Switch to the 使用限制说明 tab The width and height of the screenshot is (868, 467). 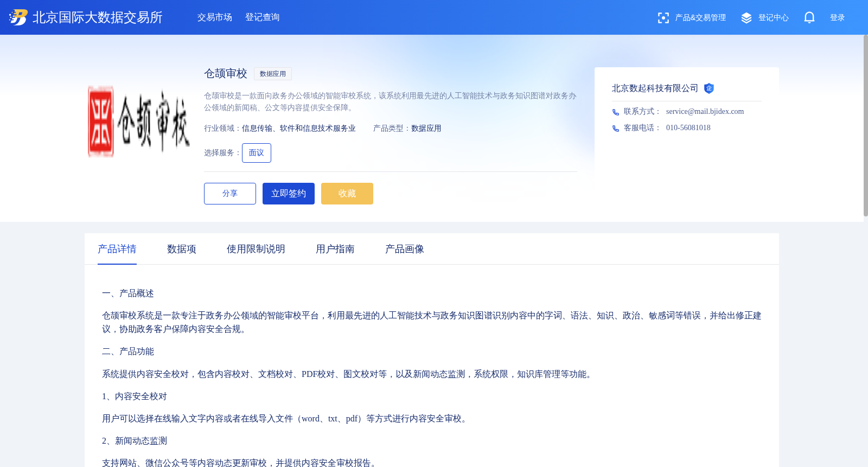pos(256,249)
